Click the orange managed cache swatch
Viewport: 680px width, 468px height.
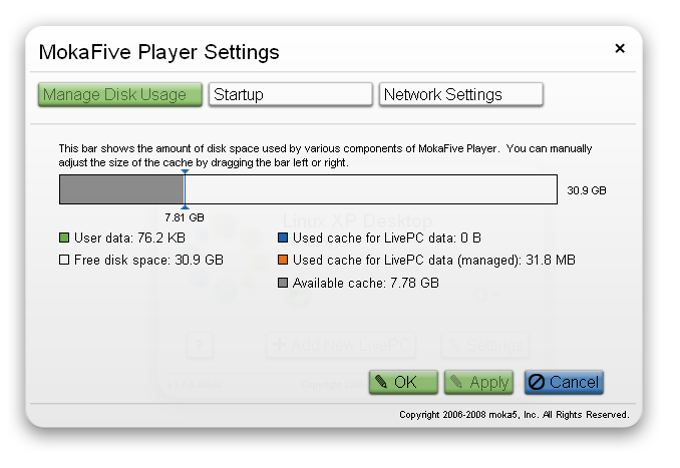click(283, 260)
